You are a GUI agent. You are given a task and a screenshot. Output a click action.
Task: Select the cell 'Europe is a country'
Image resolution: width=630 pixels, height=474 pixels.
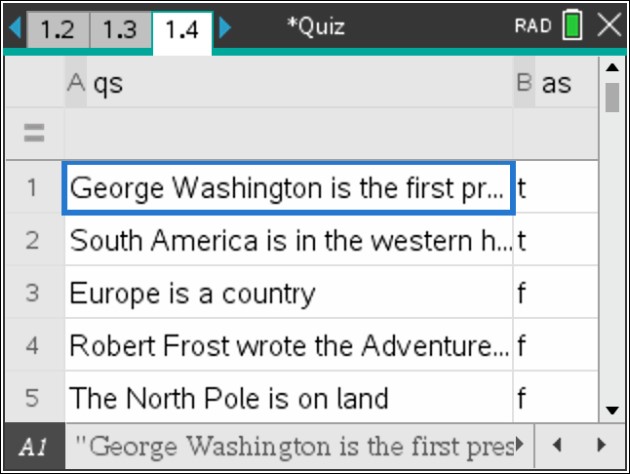coord(288,293)
